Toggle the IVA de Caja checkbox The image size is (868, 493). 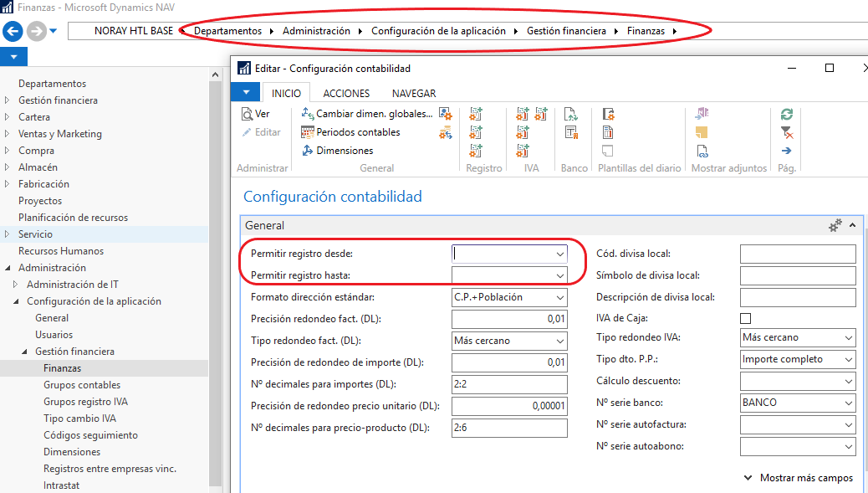(x=746, y=318)
